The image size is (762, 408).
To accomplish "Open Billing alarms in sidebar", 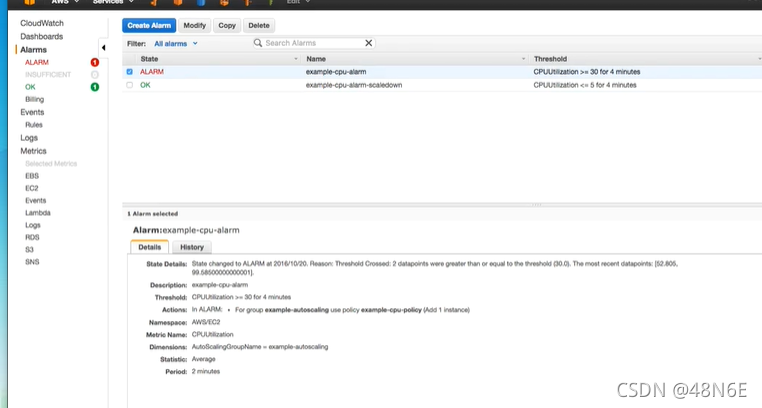I will pos(35,99).
